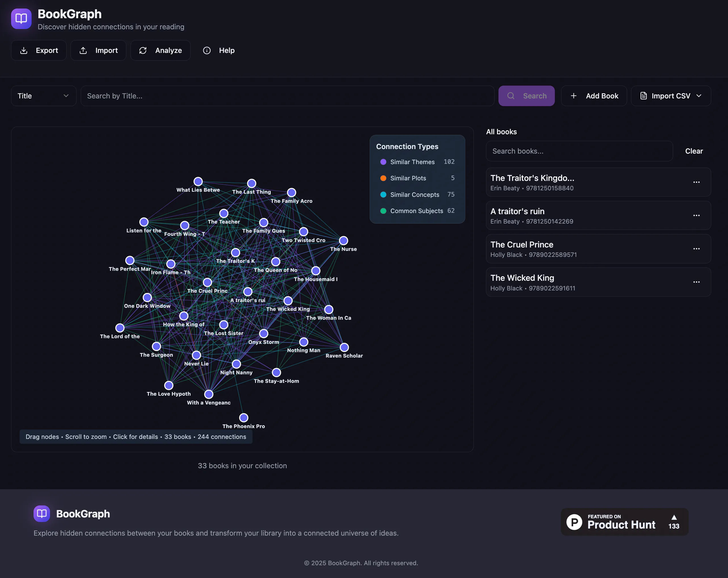This screenshot has height=578, width=728.
Task: Open options menu for The Wicked King
Action: click(696, 282)
